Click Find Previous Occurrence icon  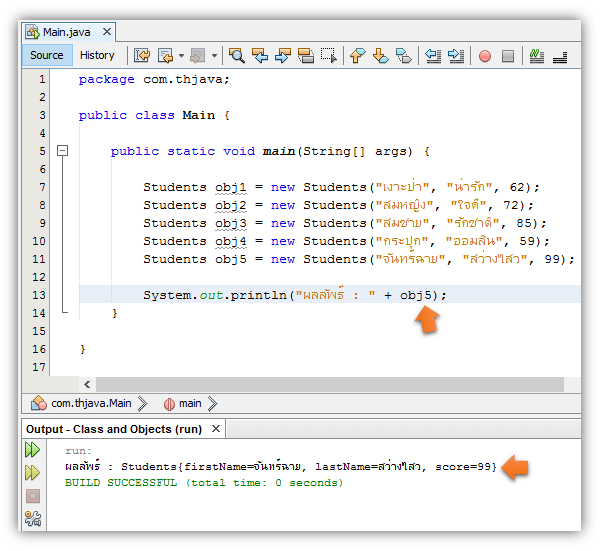pyautogui.click(x=260, y=56)
